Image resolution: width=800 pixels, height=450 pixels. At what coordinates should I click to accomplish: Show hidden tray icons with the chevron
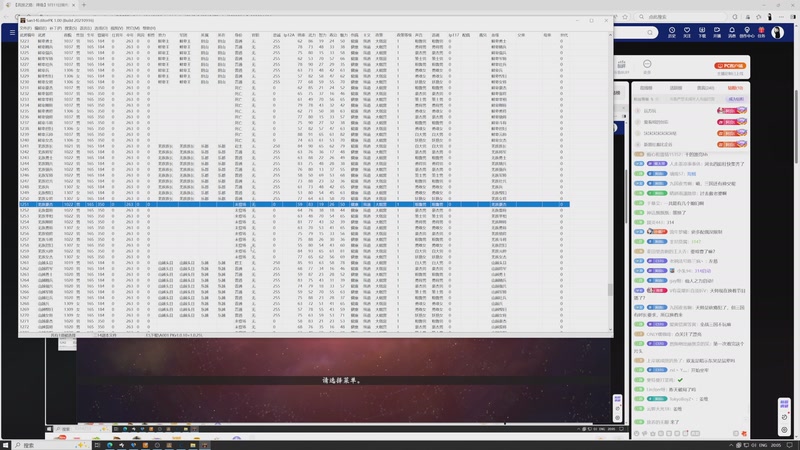(731, 445)
